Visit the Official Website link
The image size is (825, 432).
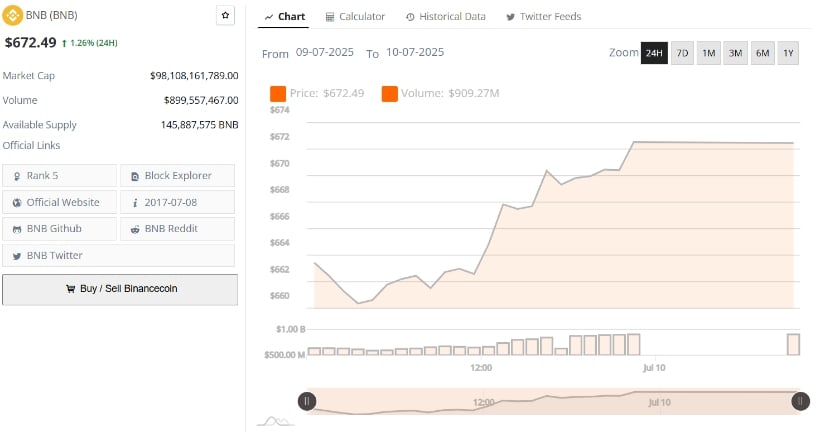pos(59,203)
